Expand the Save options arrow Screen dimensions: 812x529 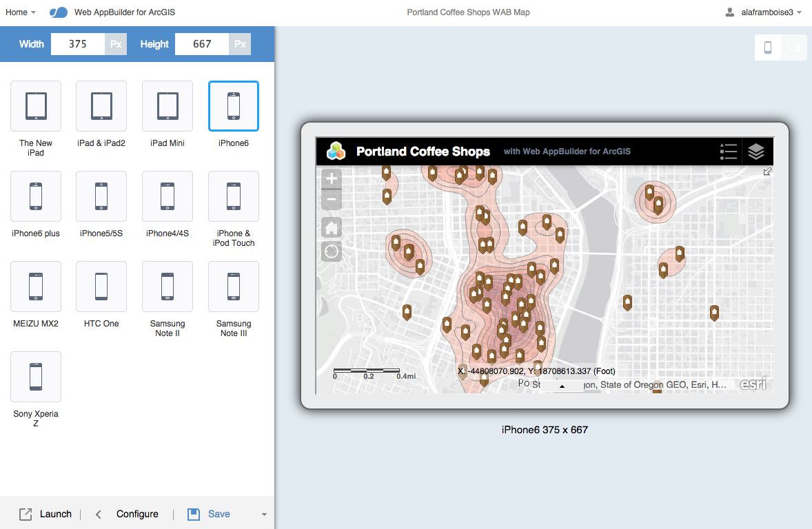tap(264, 514)
